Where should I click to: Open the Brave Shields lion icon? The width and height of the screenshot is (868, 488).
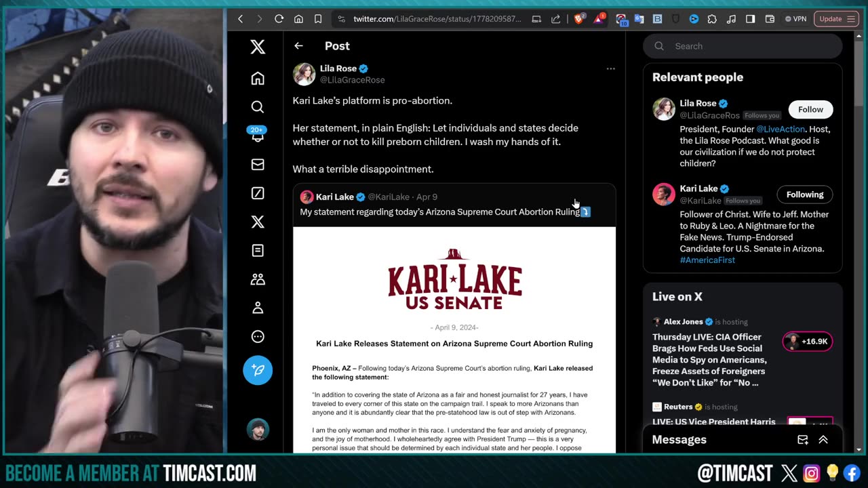tap(578, 19)
